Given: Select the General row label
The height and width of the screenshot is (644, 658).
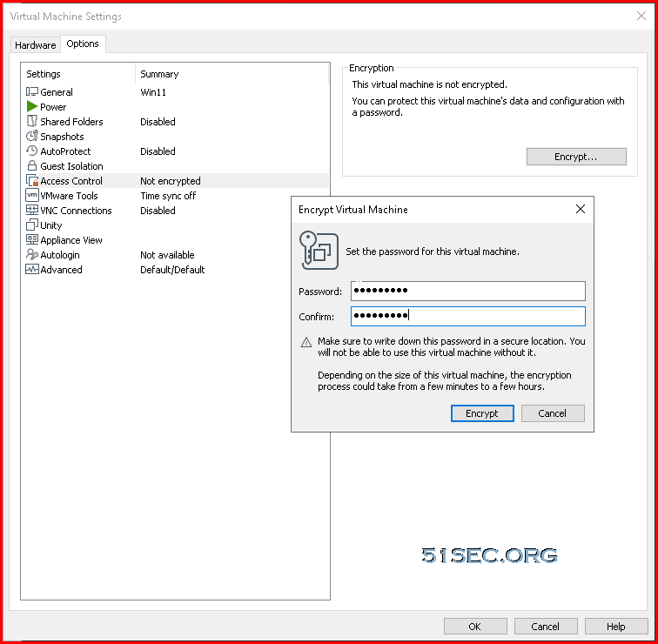Looking at the screenshot, I should pyautogui.click(x=57, y=92).
